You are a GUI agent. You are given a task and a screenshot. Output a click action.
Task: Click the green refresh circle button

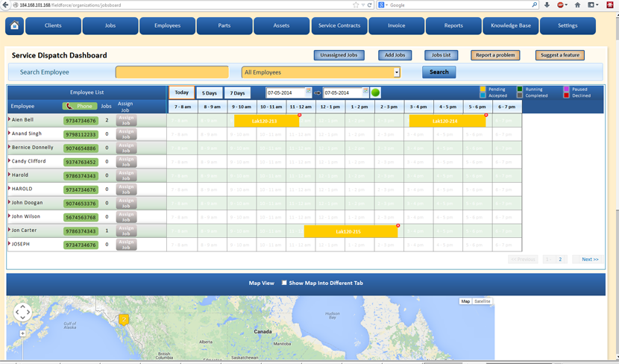(375, 92)
